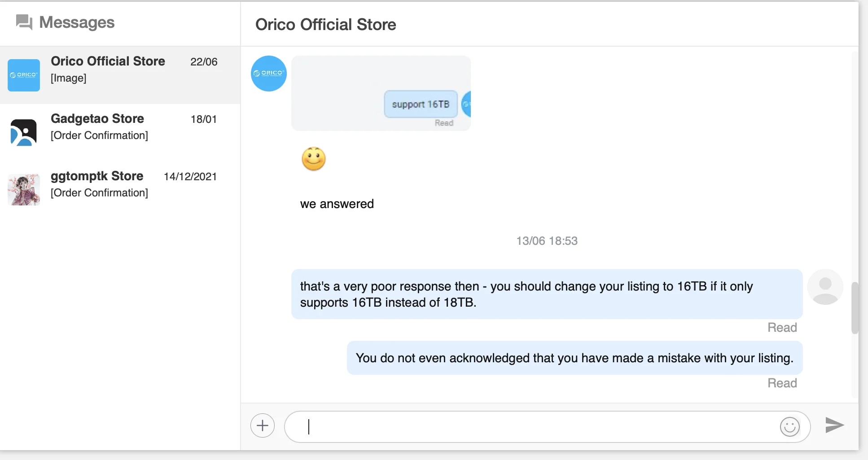Click the '14/12/2021' date on ggtomptk row
This screenshot has width=868, height=460.
click(190, 177)
